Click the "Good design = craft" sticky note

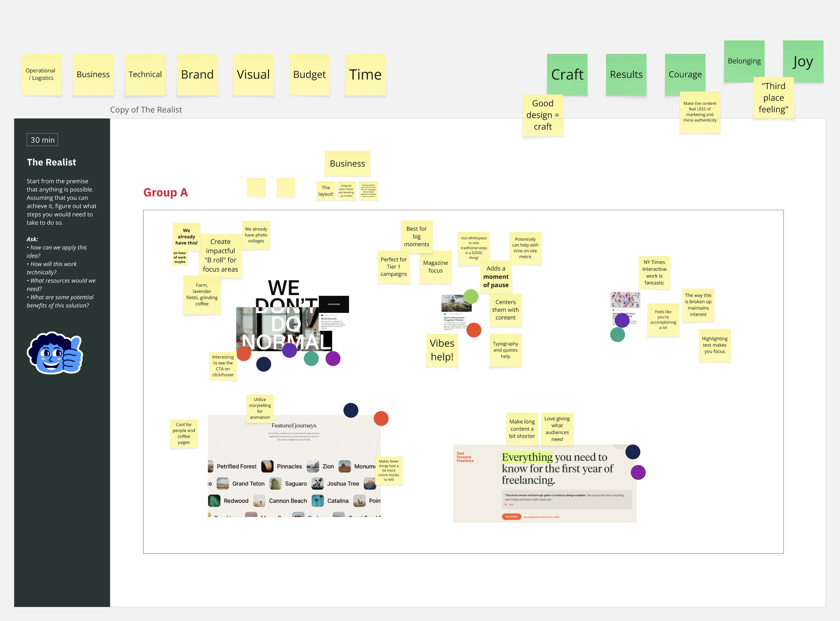click(543, 115)
